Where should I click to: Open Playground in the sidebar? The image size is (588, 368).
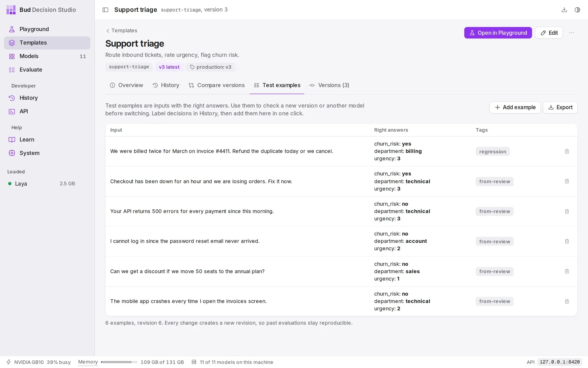(x=47, y=29)
